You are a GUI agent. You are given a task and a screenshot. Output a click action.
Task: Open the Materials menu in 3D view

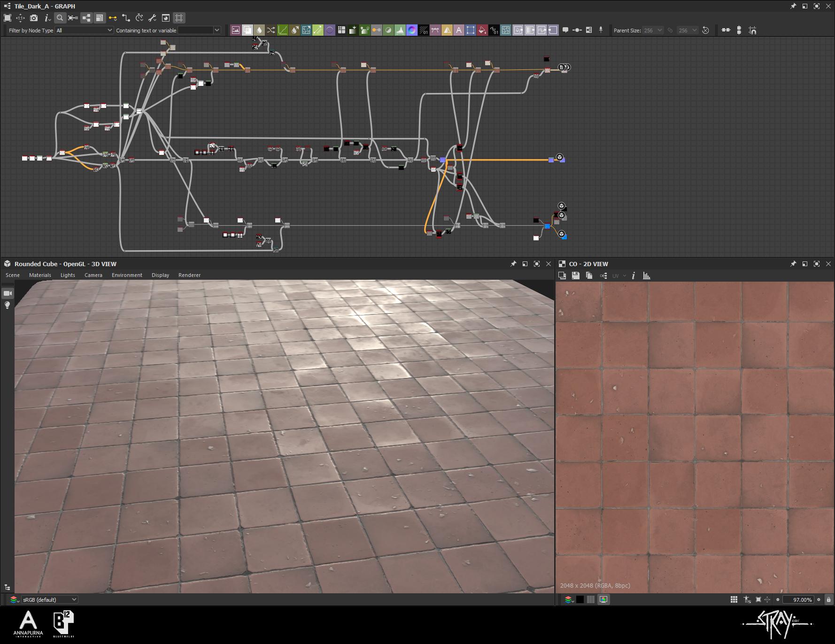[x=40, y=275]
